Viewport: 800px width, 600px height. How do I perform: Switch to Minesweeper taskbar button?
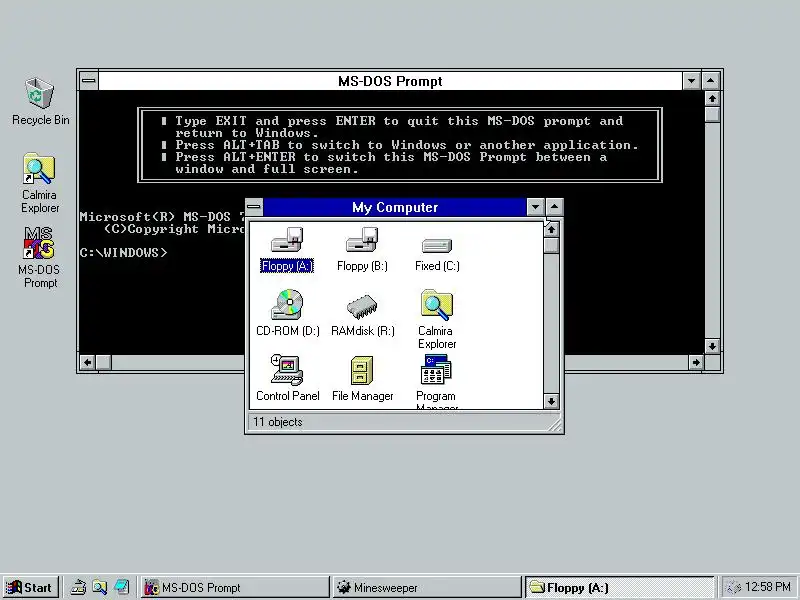tap(427, 587)
